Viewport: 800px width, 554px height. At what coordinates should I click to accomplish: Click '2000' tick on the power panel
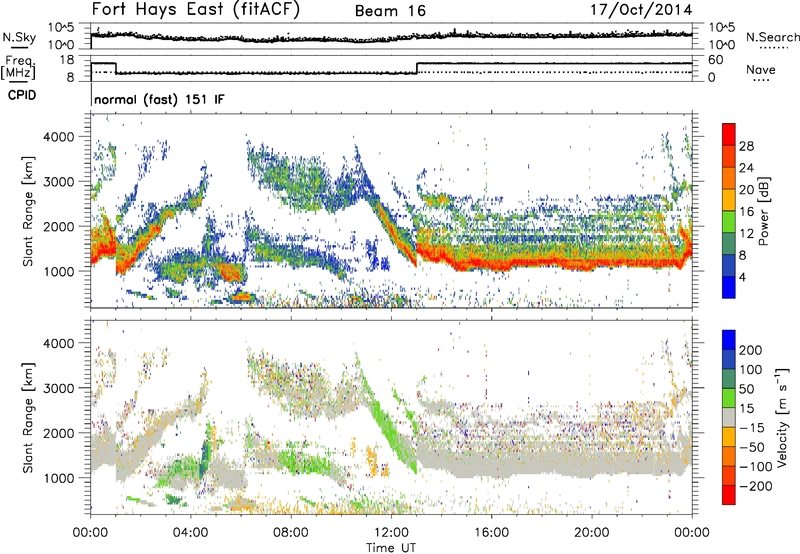58,226
